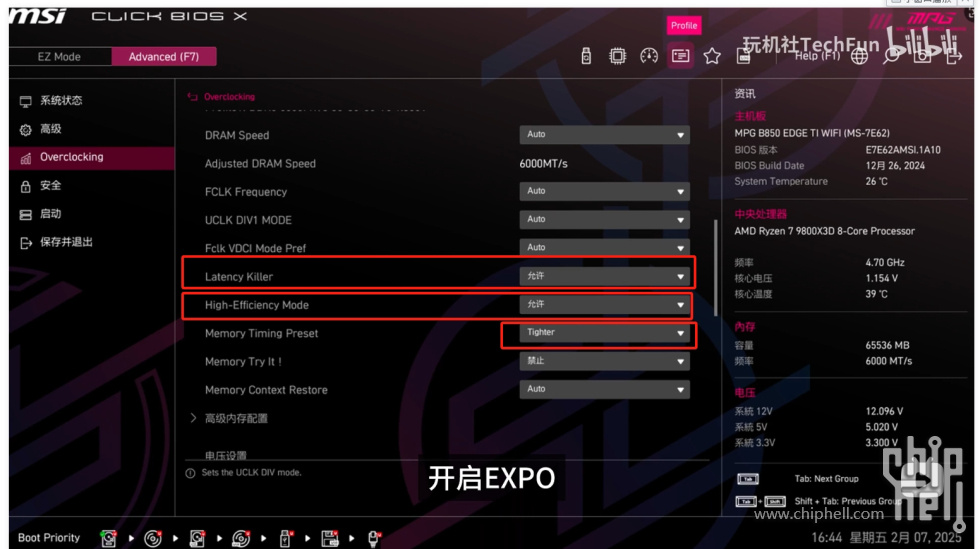Click the settings list scrollbar
980x549 pixels.
(x=716, y=268)
